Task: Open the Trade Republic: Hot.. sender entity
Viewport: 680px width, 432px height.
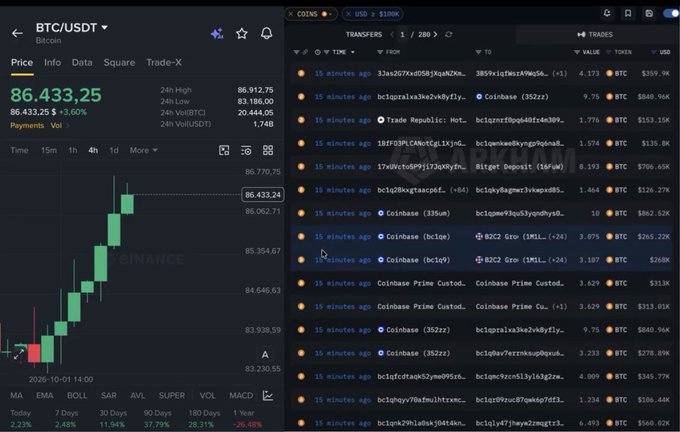Action: click(x=422, y=120)
